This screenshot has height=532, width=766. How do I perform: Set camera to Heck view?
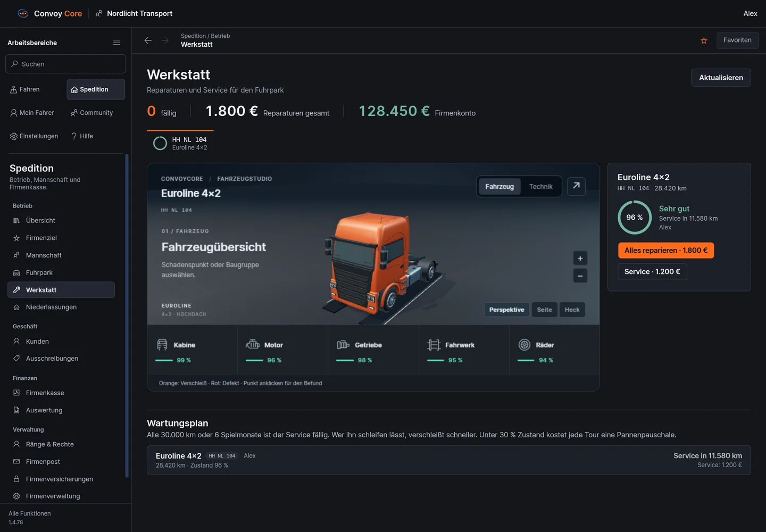click(x=572, y=310)
